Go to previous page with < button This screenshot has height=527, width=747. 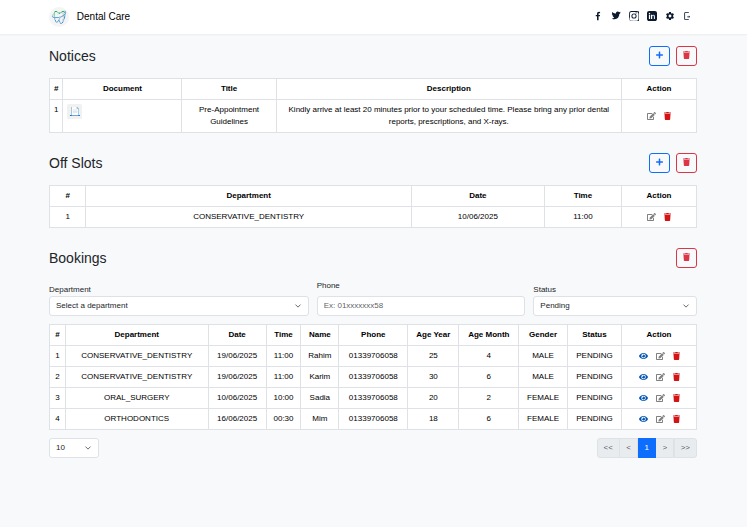(628, 448)
